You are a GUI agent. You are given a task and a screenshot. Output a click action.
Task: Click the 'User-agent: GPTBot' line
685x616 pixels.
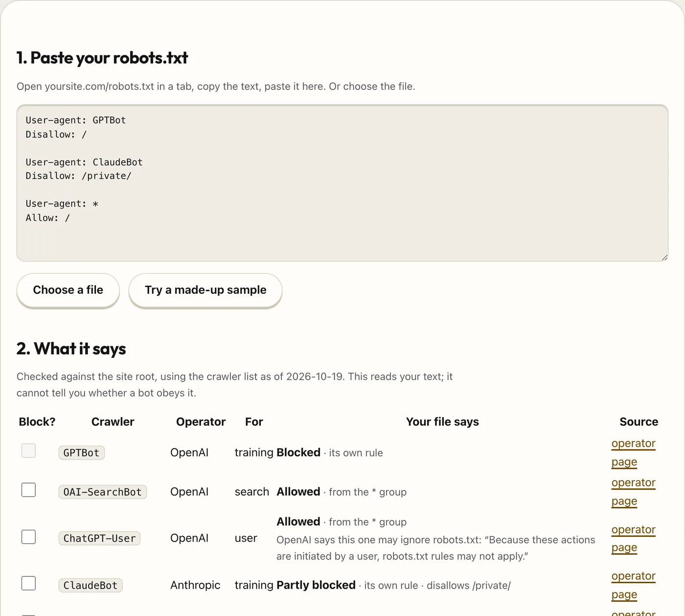[76, 120]
